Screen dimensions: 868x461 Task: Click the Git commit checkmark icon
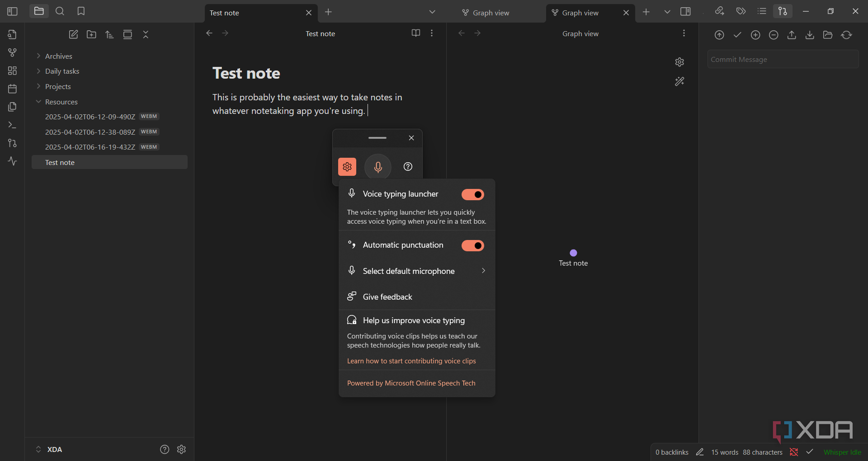tap(737, 35)
